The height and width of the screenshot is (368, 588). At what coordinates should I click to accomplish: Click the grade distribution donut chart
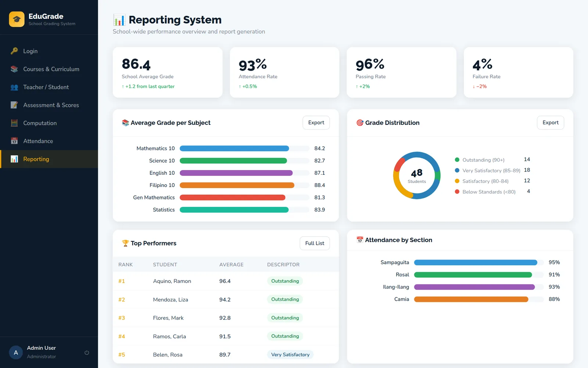tap(417, 176)
